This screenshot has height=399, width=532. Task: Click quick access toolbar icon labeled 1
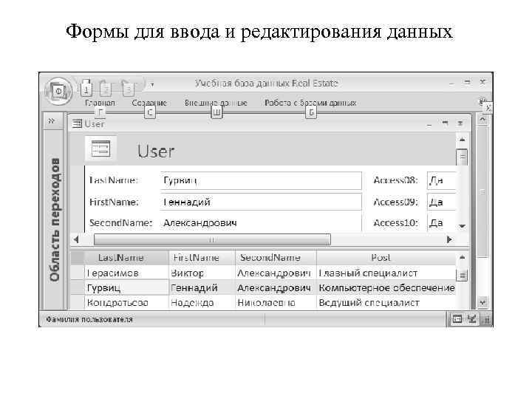(x=86, y=88)
